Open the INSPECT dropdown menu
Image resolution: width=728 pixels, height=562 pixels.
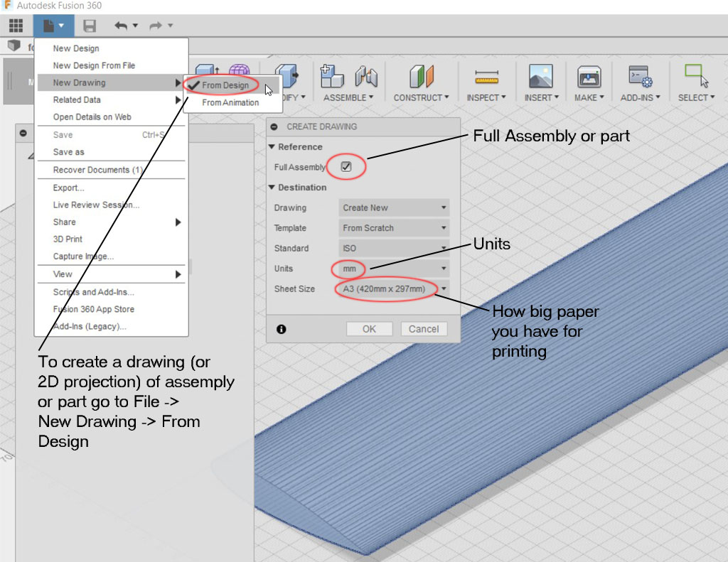tap(486, 97)
